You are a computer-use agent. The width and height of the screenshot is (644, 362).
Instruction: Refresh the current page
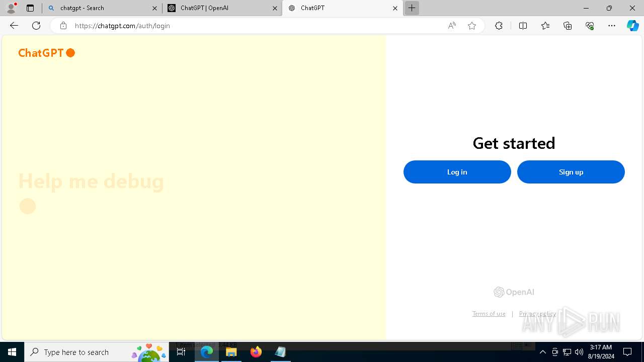[x=36, y=26]
